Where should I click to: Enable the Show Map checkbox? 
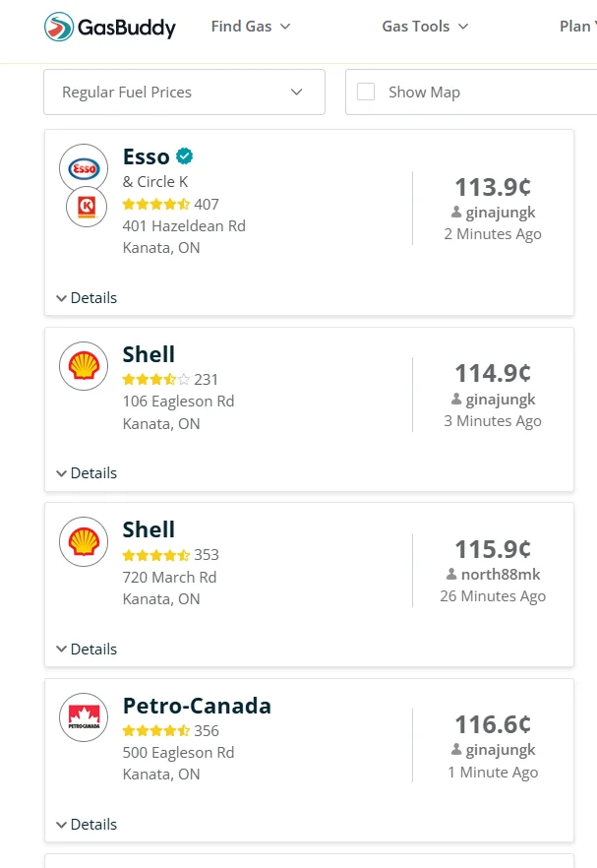tap(366, 92)
